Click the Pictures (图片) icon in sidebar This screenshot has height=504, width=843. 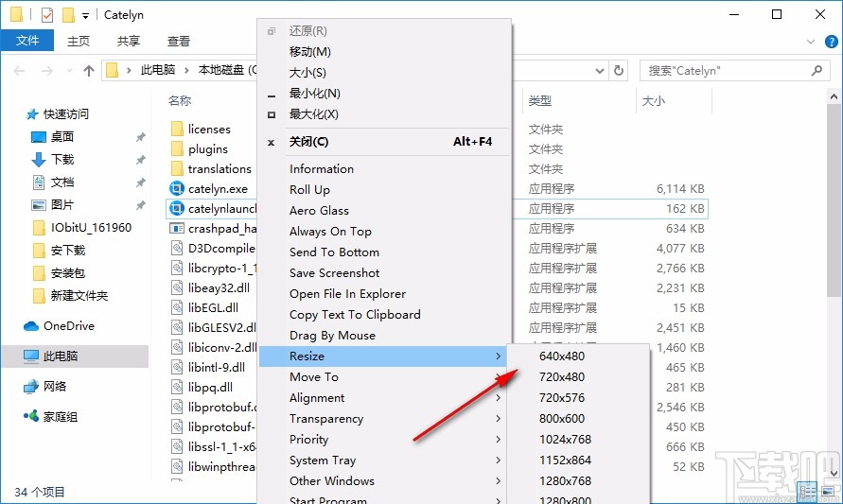click(x=39, y=205)
